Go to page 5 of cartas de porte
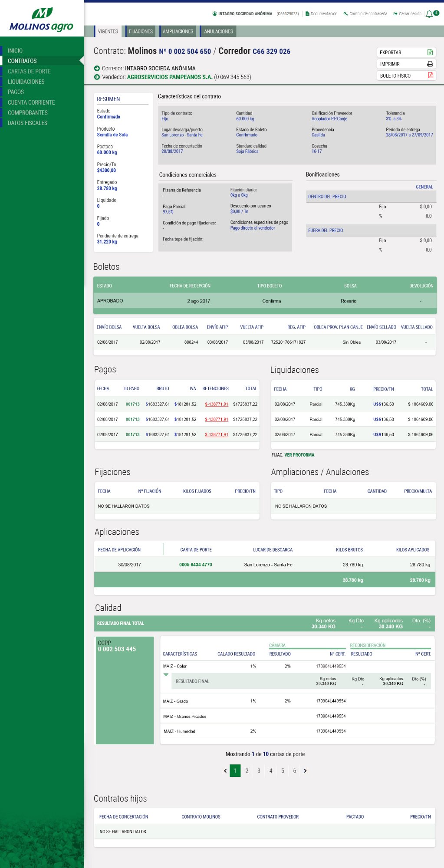The height and width of the screenshot is (868, 444). coord(283,771)
